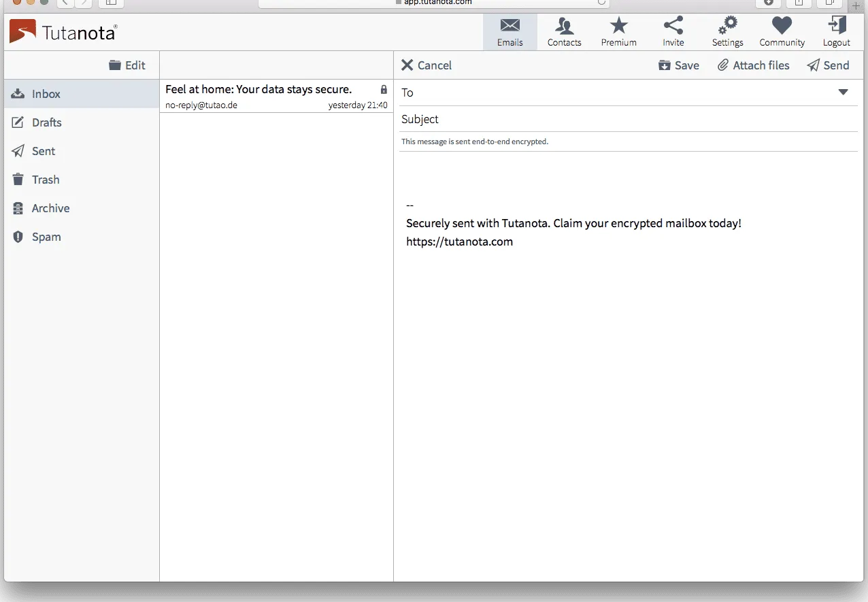Expand the To field dropdown arrow

point(843,93)
